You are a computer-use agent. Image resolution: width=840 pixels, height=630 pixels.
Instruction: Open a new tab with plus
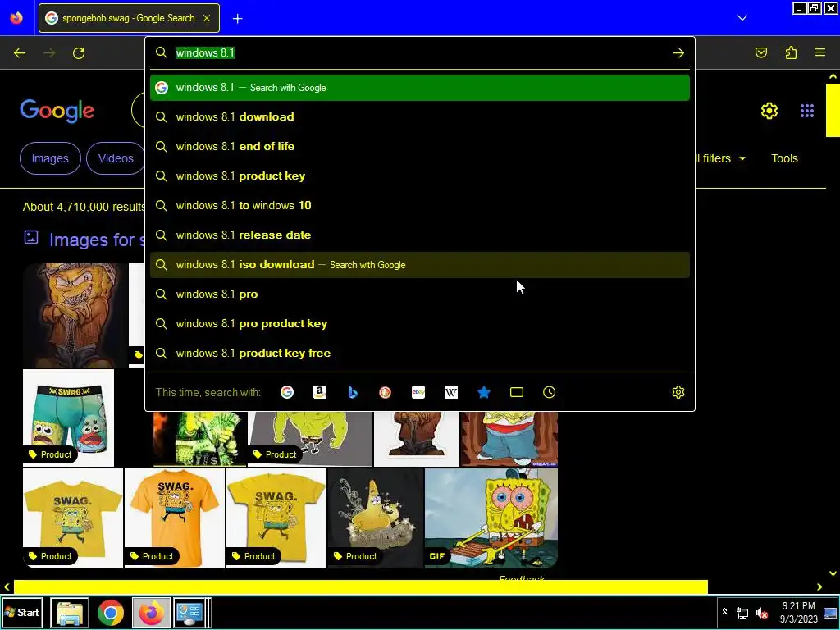click(x=237, y=19)
